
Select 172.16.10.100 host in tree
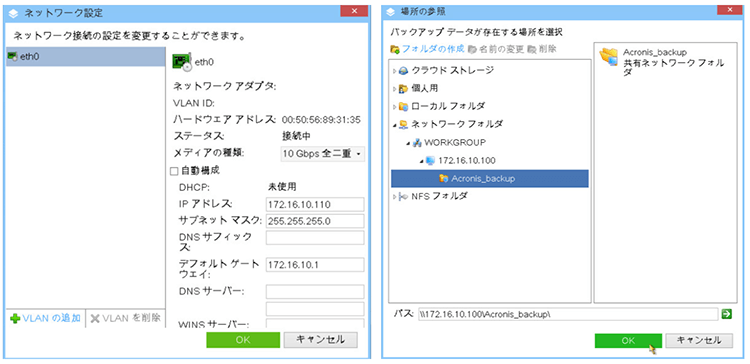click(x=466, y=160)
